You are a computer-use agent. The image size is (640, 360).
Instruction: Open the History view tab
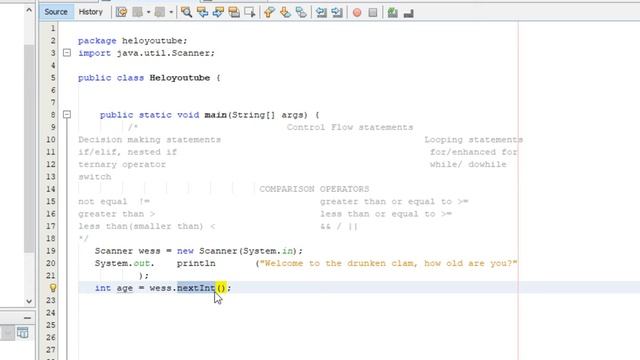[x=91, y=12]
